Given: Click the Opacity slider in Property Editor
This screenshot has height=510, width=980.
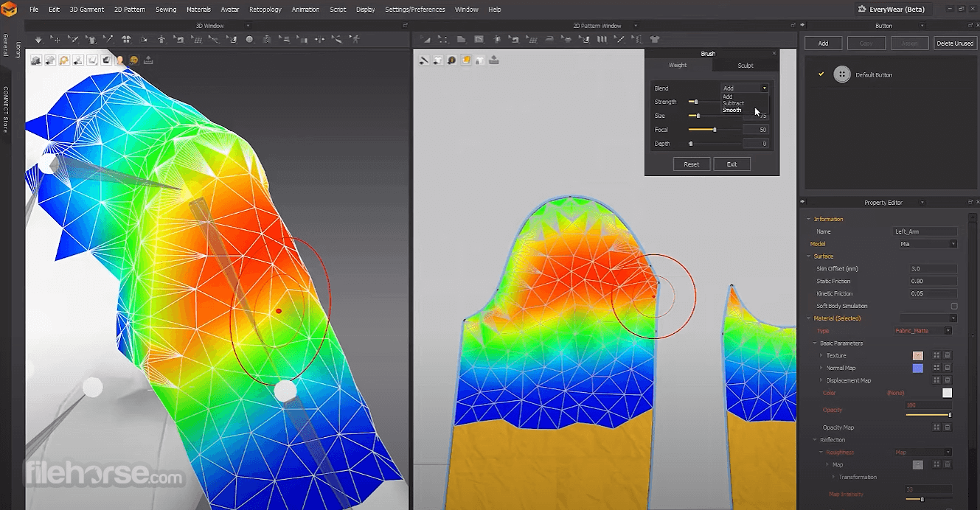Looking at the screenshot, I should click(928, 415).
